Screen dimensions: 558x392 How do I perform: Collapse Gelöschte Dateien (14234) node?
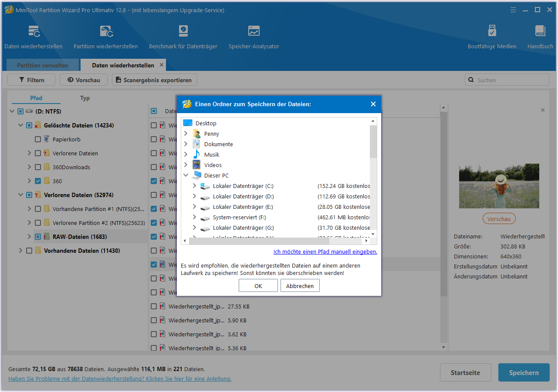[x=20, y=125]
